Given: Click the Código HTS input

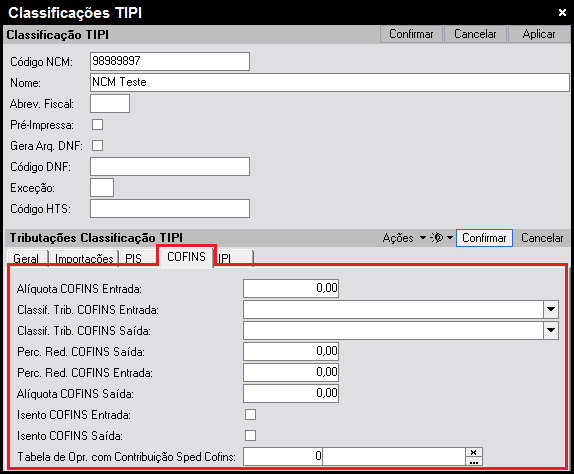Looking at the screenshot, I should pos(170,209).
